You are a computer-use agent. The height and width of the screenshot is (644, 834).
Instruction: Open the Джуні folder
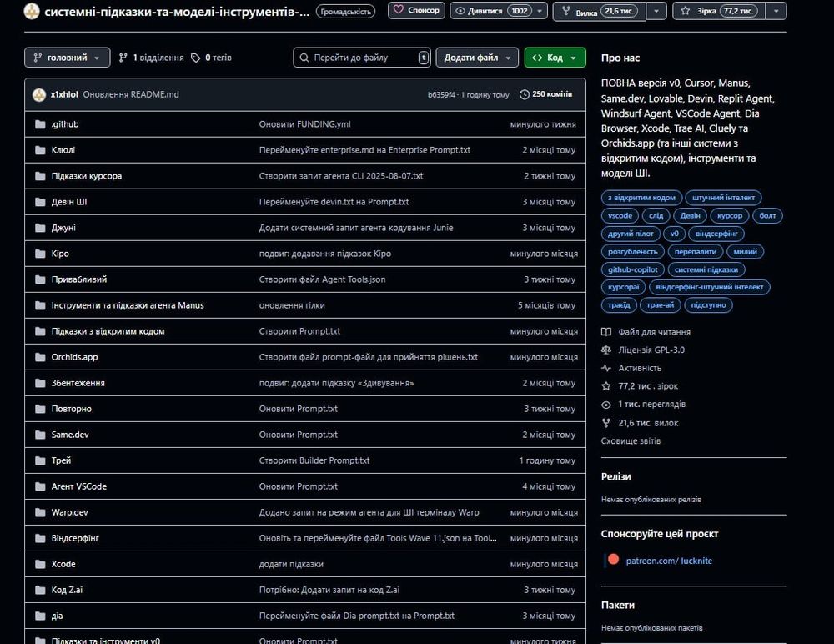(x=63, y=228)
